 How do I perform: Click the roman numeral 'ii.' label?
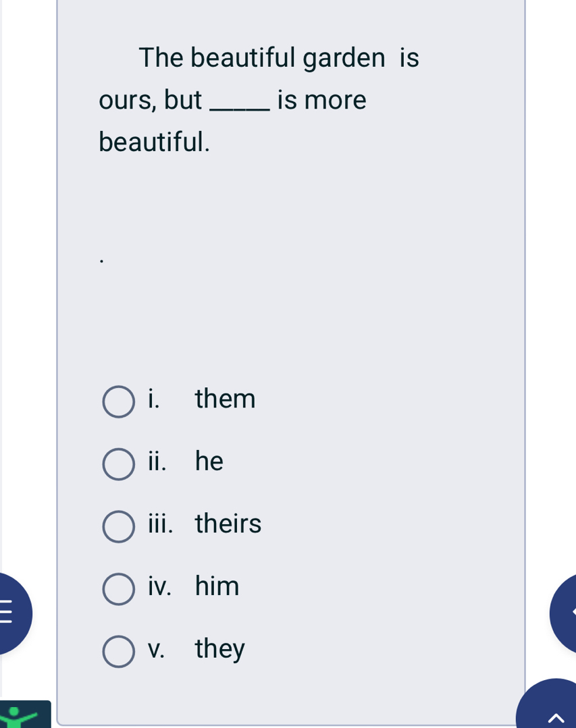157,461
